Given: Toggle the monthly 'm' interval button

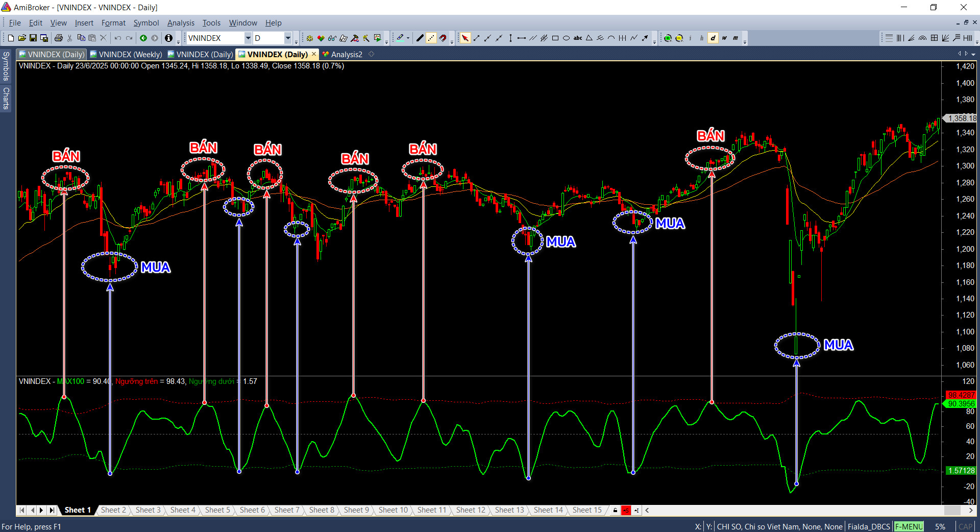Looking at the screenshot, I should (735, 38).
